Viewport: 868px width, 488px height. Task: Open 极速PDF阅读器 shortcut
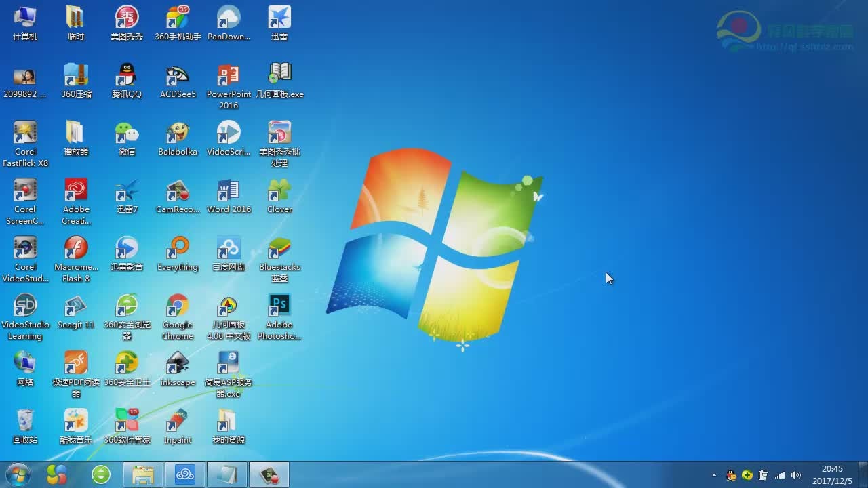(76, 375)
